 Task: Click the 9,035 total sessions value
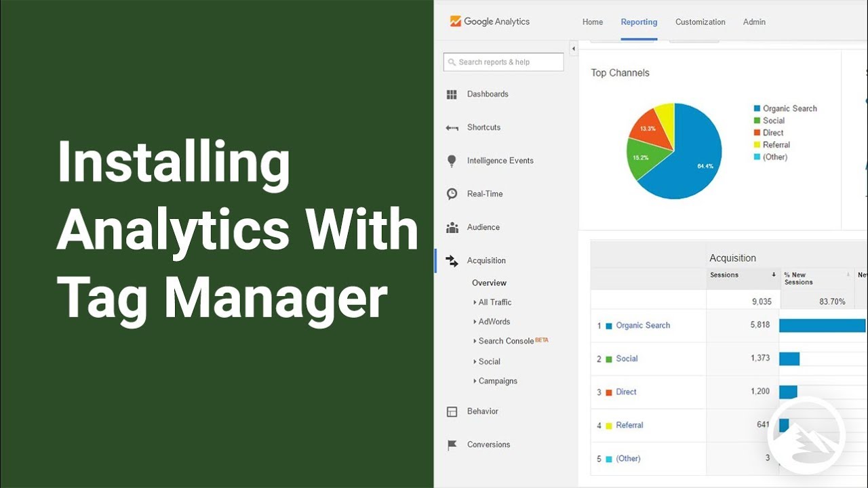pos(762,302)
